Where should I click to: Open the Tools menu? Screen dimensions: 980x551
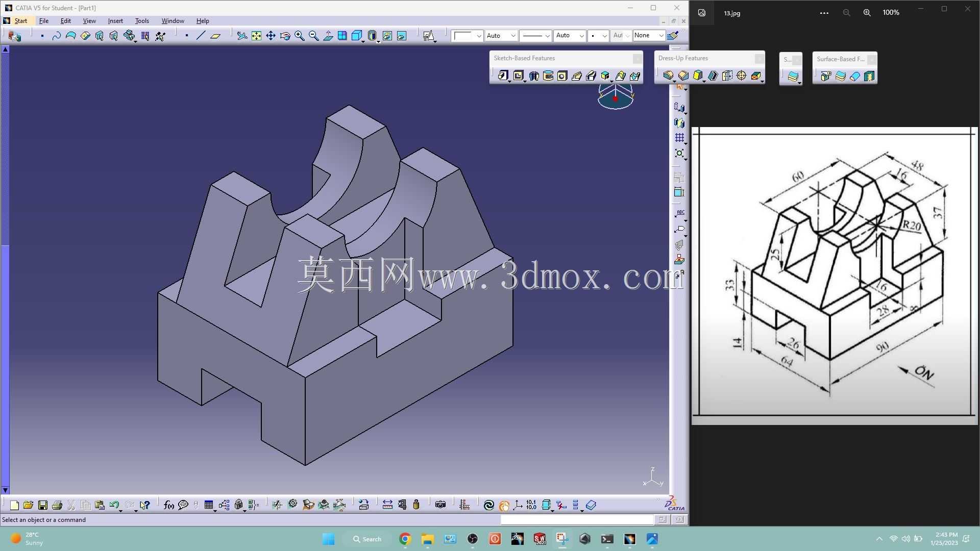[x=142, y=21]
